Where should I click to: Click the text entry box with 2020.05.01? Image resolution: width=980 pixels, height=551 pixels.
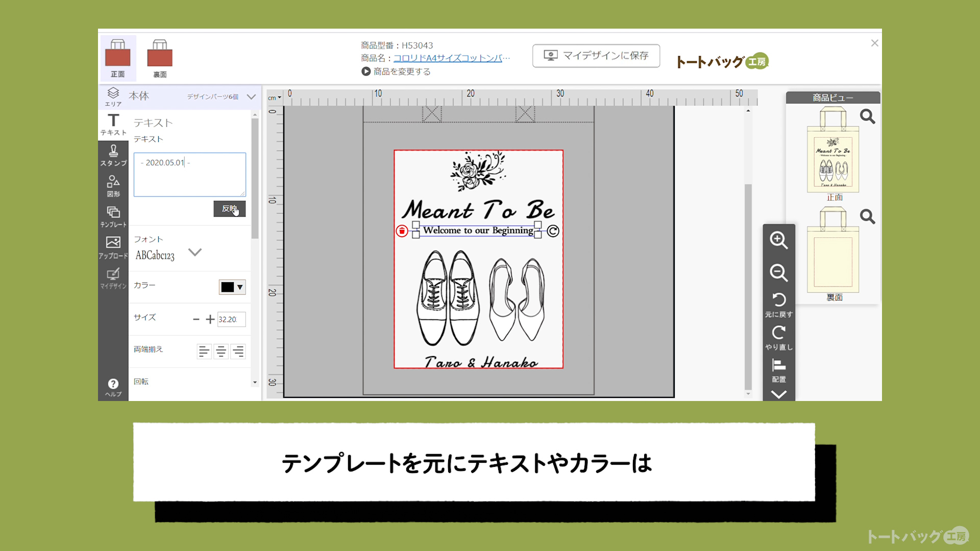(190, 174)
